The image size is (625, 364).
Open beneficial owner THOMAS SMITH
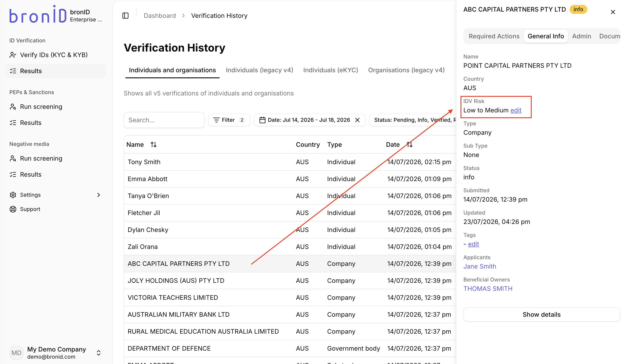pos(488,289)
